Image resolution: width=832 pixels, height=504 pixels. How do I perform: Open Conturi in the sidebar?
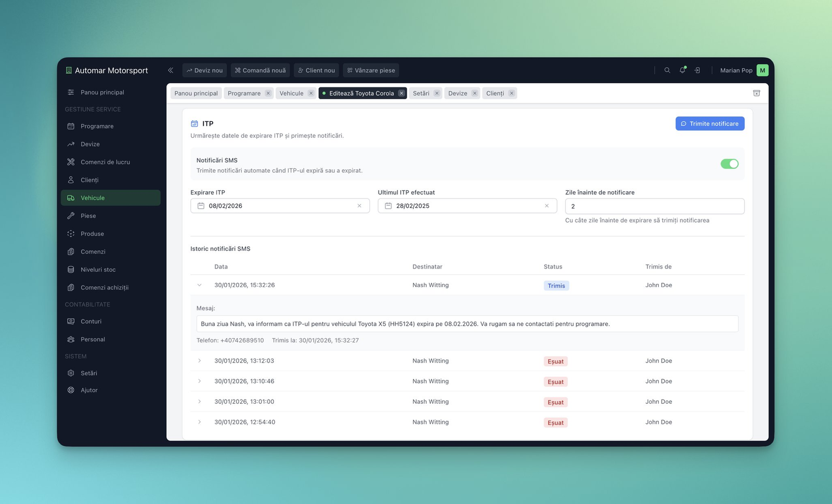point(110,321)
